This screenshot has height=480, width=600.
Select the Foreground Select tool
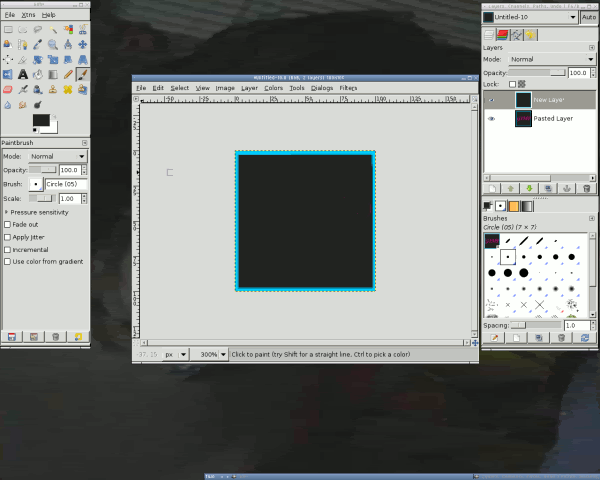(8, 44)
